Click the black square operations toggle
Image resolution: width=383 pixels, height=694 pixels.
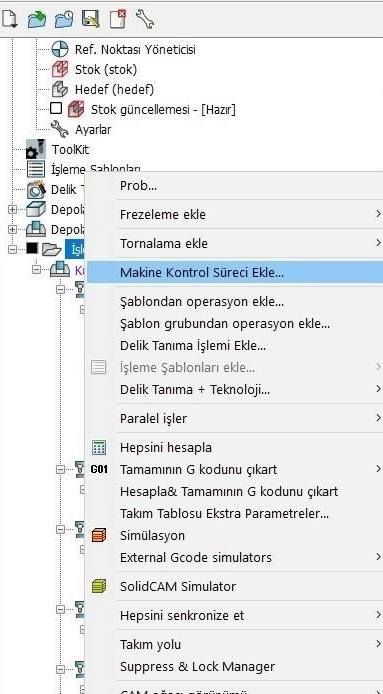pyautogui.click(x=32, y=248)
